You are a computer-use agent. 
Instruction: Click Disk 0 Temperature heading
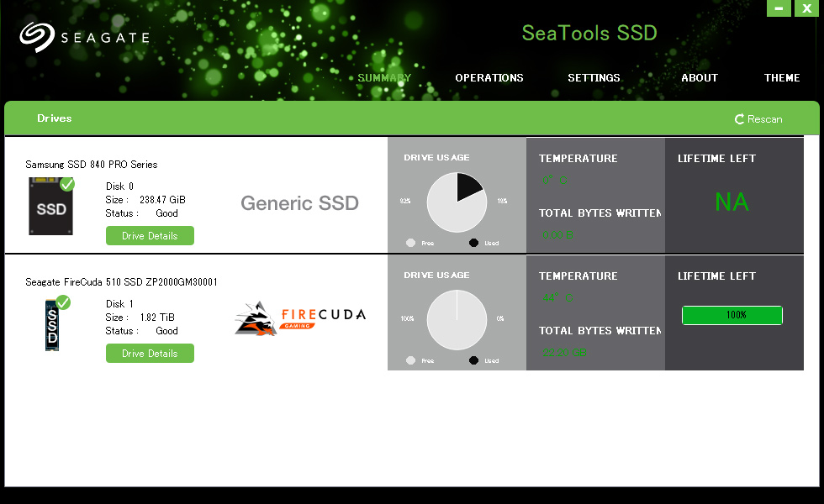click(x=578, y=158)
